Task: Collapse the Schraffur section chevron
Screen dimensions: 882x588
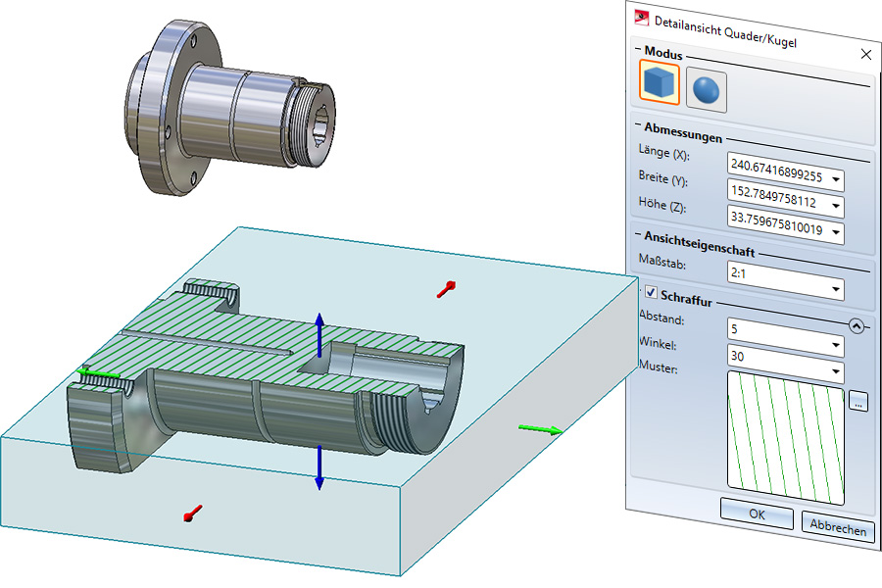Action: point(857,326)
